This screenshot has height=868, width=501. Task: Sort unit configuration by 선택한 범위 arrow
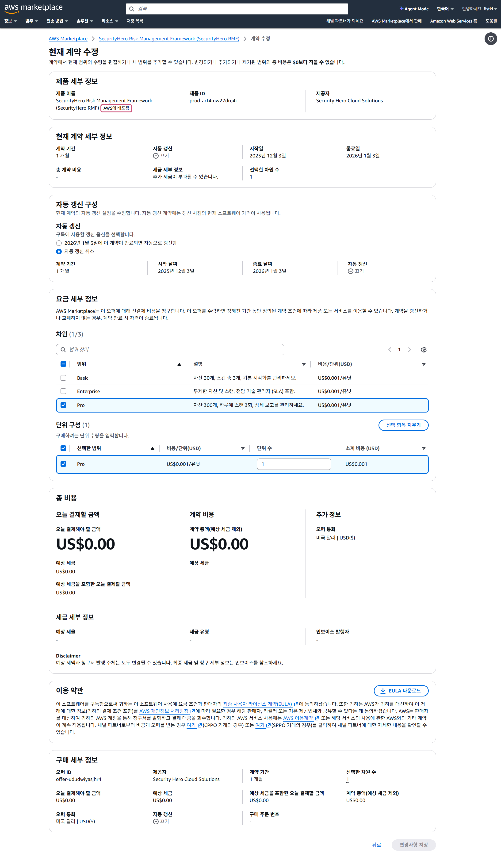(153, 448)
